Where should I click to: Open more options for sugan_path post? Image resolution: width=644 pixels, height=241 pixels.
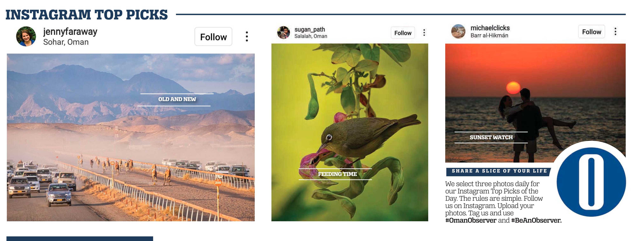pos(424,32)
